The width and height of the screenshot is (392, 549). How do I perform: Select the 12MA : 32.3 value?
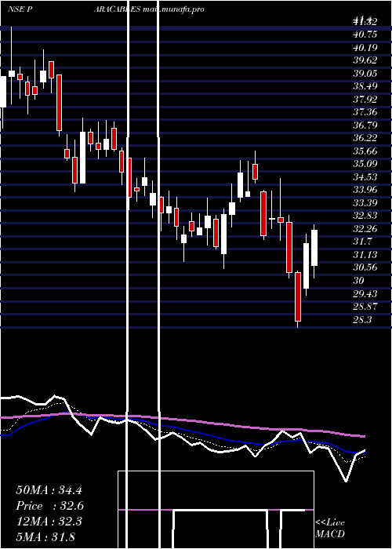click(49, 522)
